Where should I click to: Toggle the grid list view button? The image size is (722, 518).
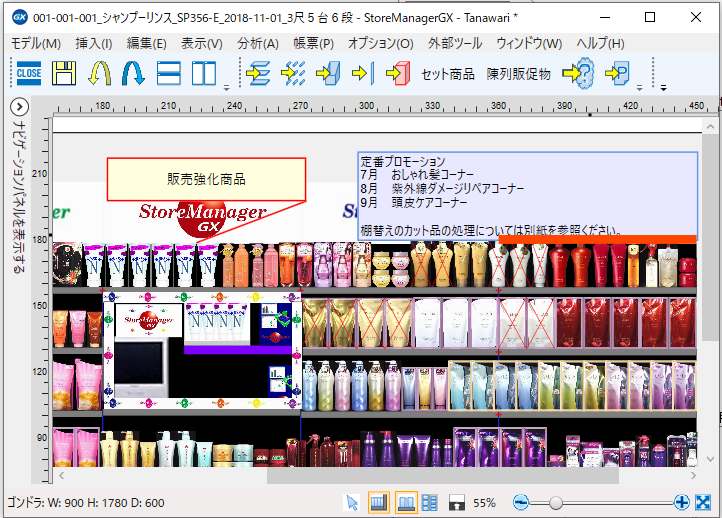430,502
